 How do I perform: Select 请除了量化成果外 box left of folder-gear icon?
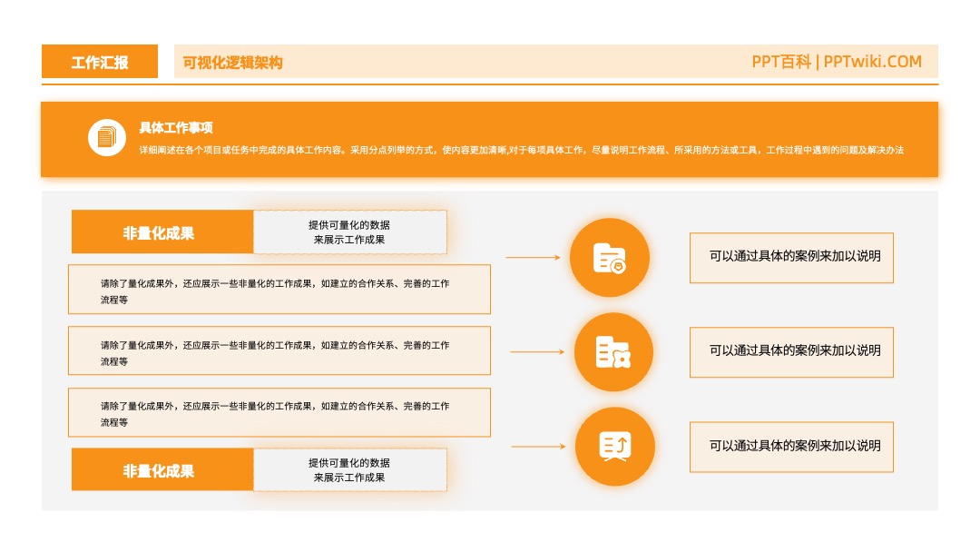click(279, 350)
